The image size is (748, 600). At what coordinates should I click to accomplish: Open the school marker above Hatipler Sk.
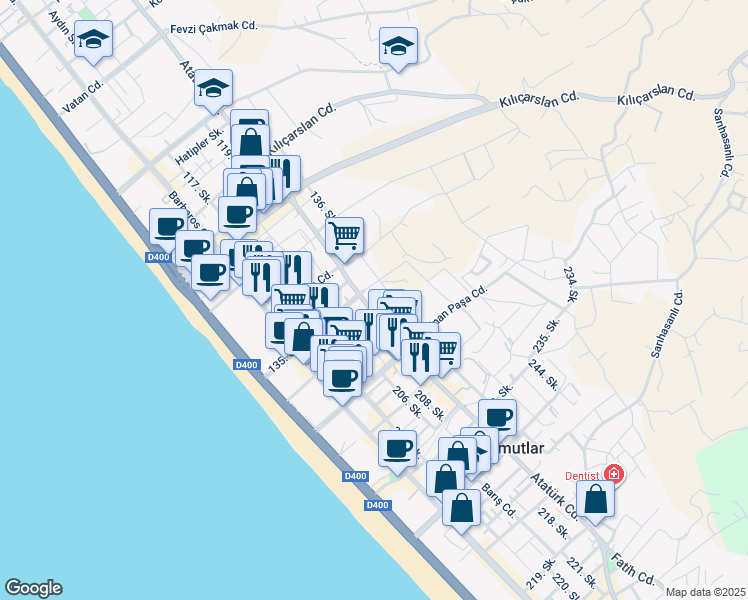[213, 88]
